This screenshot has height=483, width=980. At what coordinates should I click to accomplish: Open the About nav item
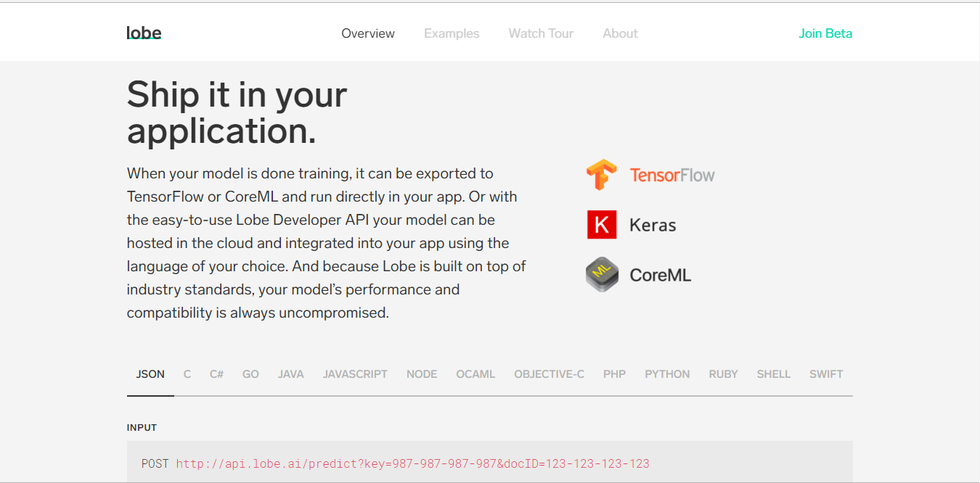point(620,33)
